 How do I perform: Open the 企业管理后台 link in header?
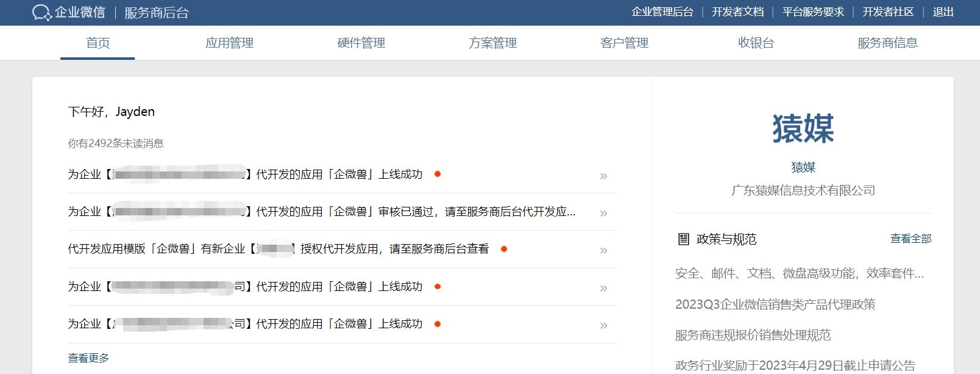pos(662,12)
